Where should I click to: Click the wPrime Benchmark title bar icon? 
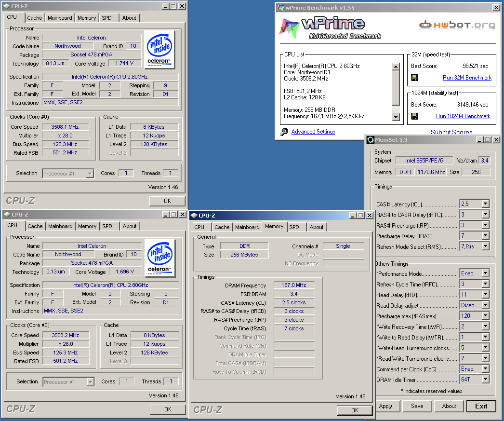coord(280,7)
